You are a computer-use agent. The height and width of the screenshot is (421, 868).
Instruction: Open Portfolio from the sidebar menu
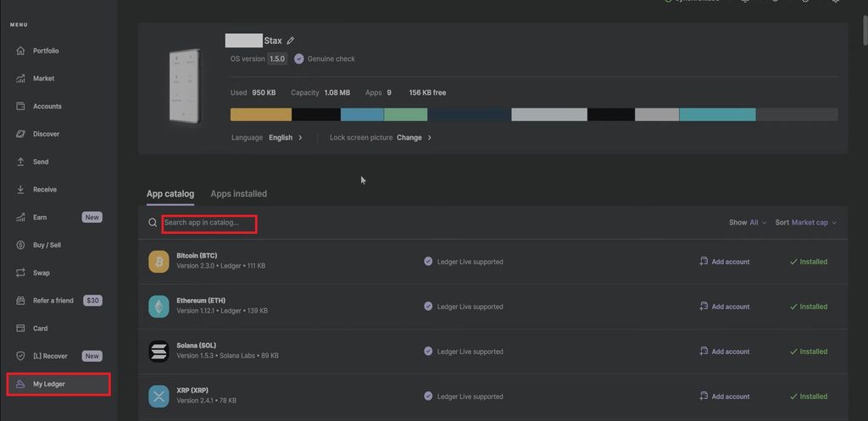pyautogui.click(x=46, y=51)
